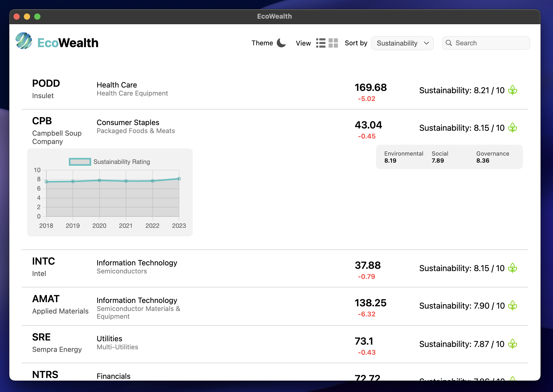The height and width of the screenshot is (392, 553).
Task: Select the 2023 data point on chart
Action: click(x=179, y=179)
